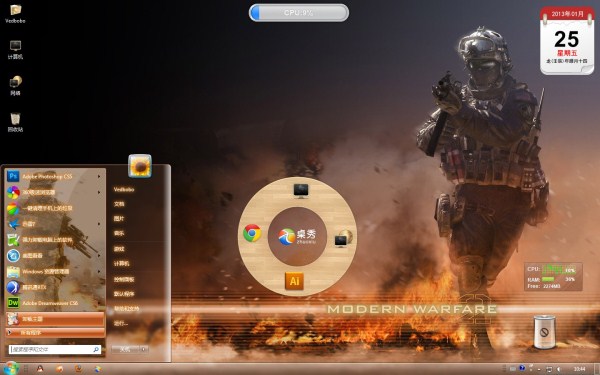Open the Recycle Bin desktop icon
This screenshot has width=600, height=375.
(15, 122)
